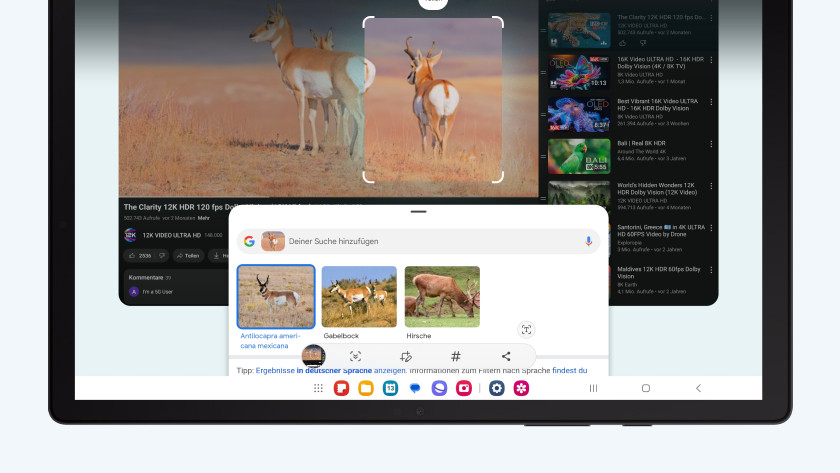The image size is (840, 473).
Task: Tap the microphone voice search icon
Action: click(x=589, y=241)
